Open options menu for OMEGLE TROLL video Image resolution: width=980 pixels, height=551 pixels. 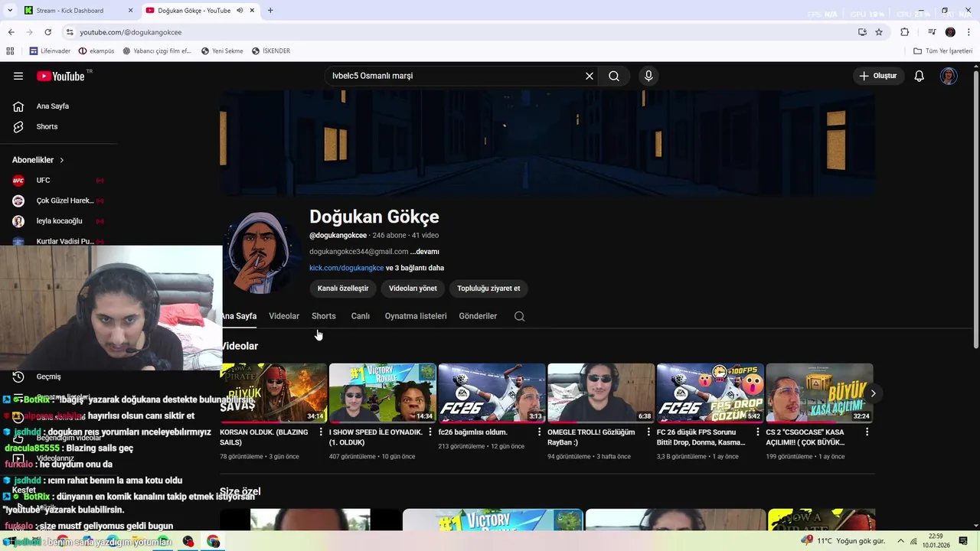tap(648, 432)
